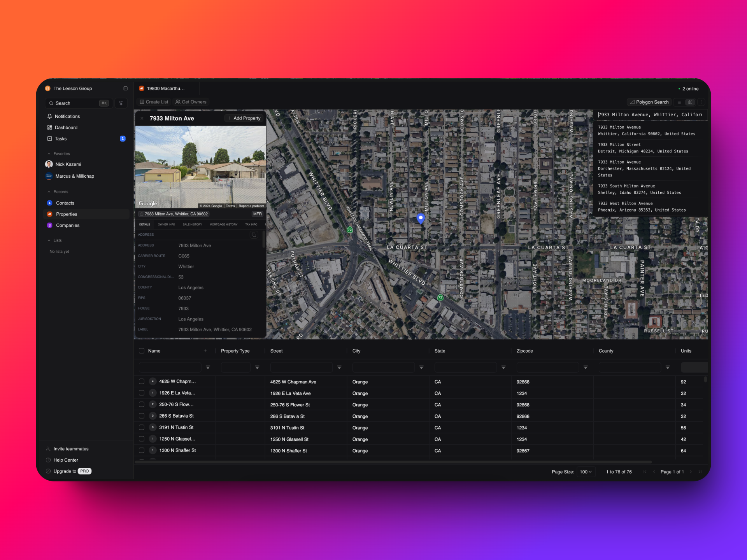Image resolution: width=747 pixels, height=560 pixels.
Task: Switch to list view icon
Action: coord(679,102)
